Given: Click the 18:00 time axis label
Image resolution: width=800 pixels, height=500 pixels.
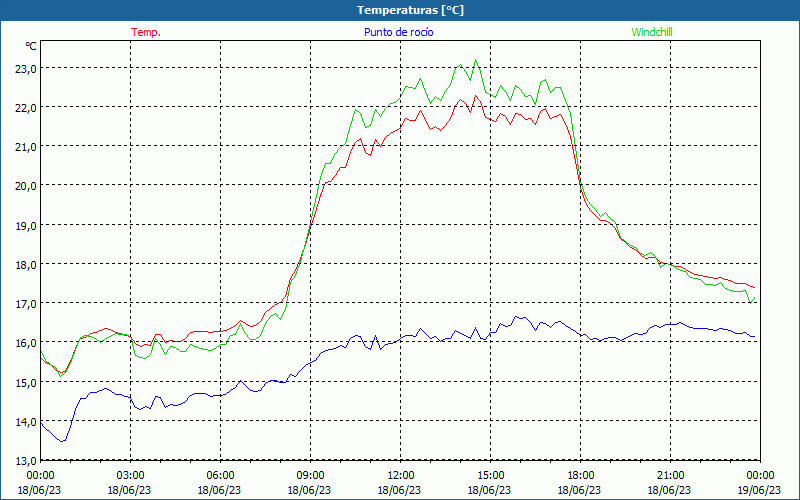Looking at the screenshot, I should pyautogui.click(x=580, y=476).
